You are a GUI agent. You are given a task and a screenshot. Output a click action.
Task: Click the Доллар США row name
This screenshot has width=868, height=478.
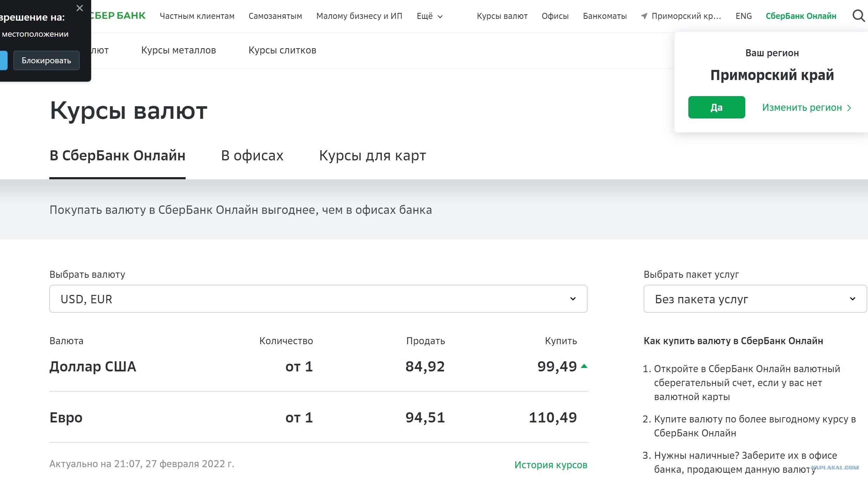(x=93, y=367)
